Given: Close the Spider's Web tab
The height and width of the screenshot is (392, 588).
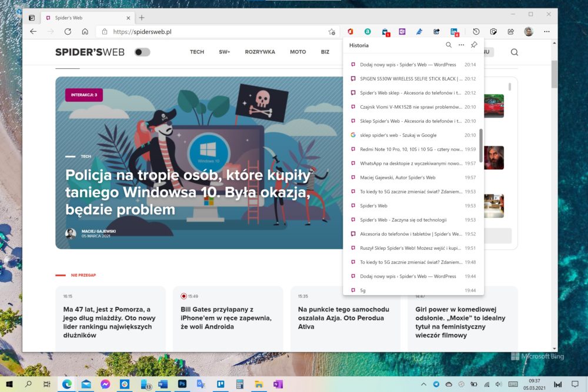Looking at the screenshot, I should 128,18.
